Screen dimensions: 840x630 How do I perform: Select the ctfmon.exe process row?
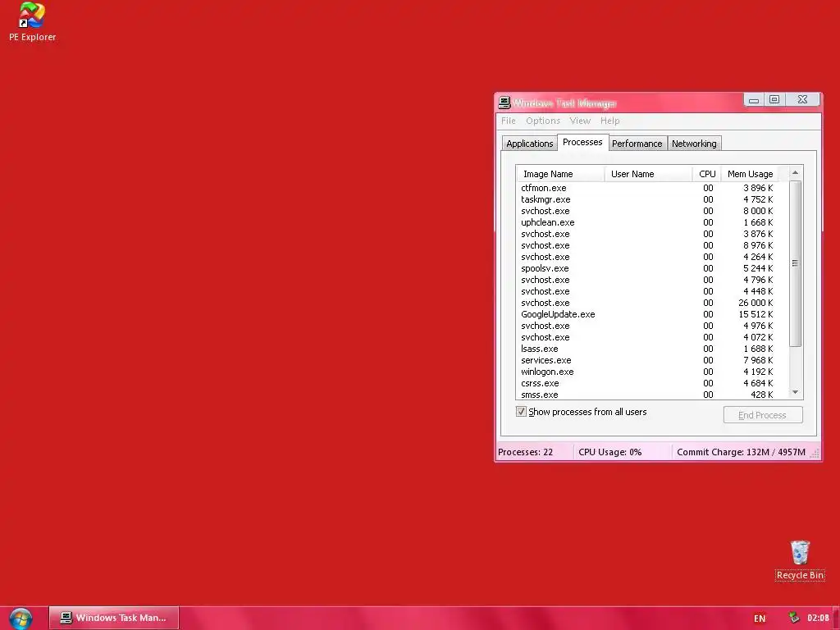(647, 188)
